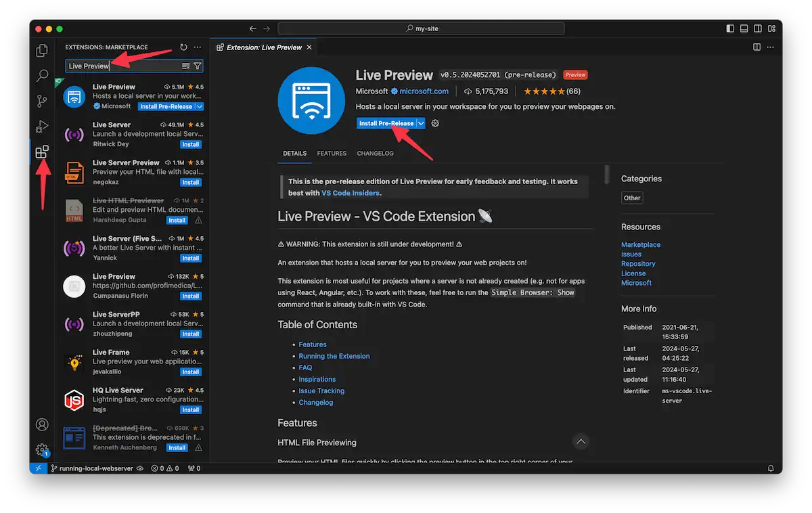Viewport: 812px width, 513px height.
Task: Switch to the FEATURES tab
Action: [332, 153]
